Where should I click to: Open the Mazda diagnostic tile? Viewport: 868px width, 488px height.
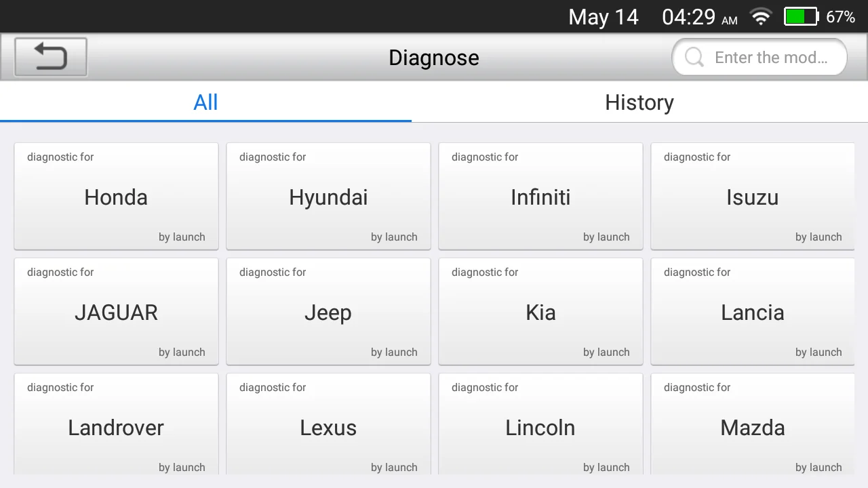click(753, 424)
